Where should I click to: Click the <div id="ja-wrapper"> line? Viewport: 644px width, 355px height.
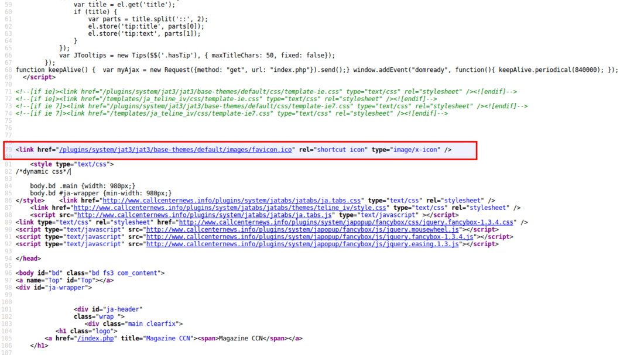point(54,288)
